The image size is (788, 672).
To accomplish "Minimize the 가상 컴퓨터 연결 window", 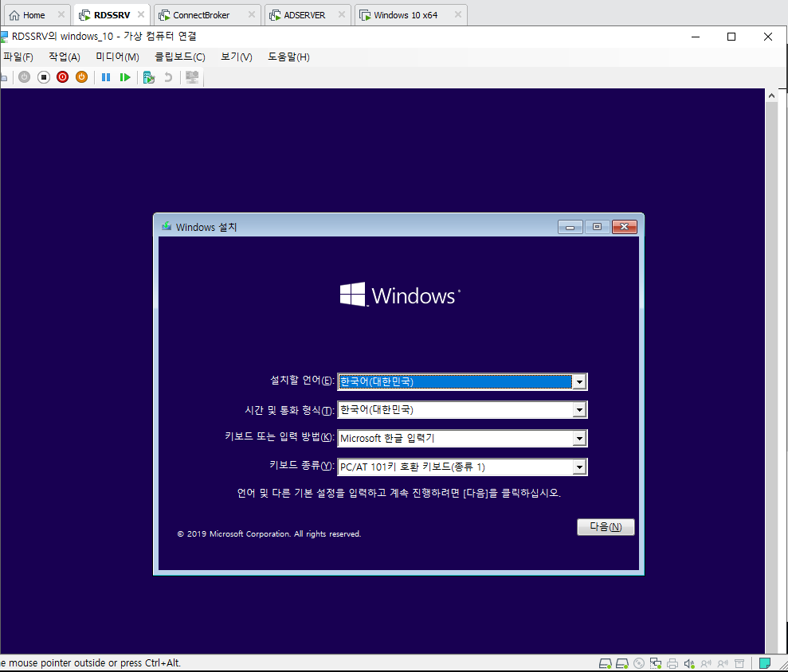I will pyautogui.click(x=696, y=37).
